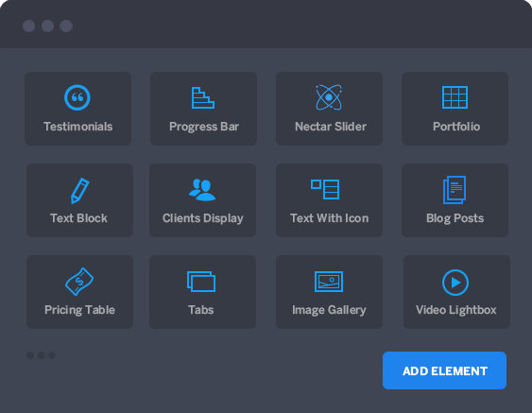Screen dimensions: 532x413
Task: Click the first pagination dot at bottom left
Action: tap(30, 355)
